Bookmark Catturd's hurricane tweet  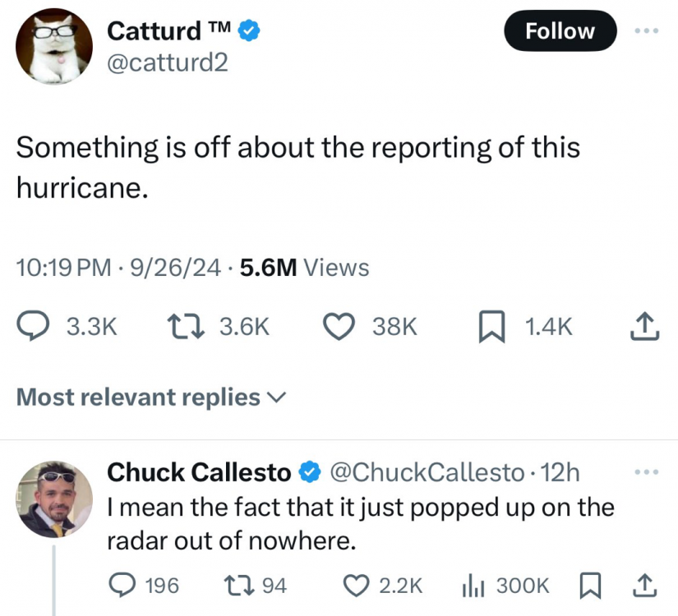coord(491,328)
